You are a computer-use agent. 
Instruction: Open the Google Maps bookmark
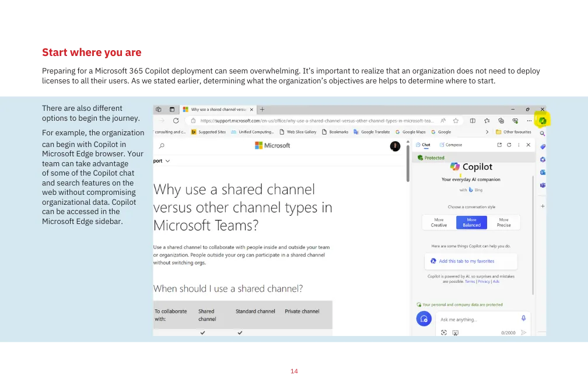(x=411, y=132)
